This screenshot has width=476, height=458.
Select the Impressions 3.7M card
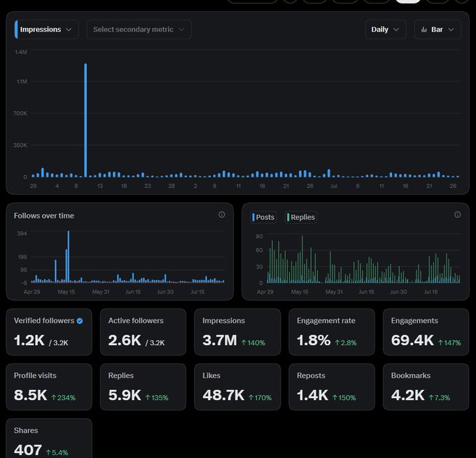tap(237, 332)
